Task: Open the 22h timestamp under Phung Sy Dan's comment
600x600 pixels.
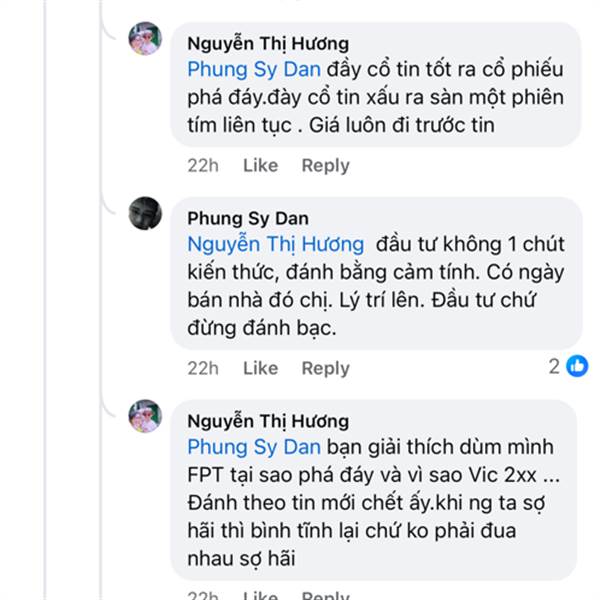Action: [203, 368]
